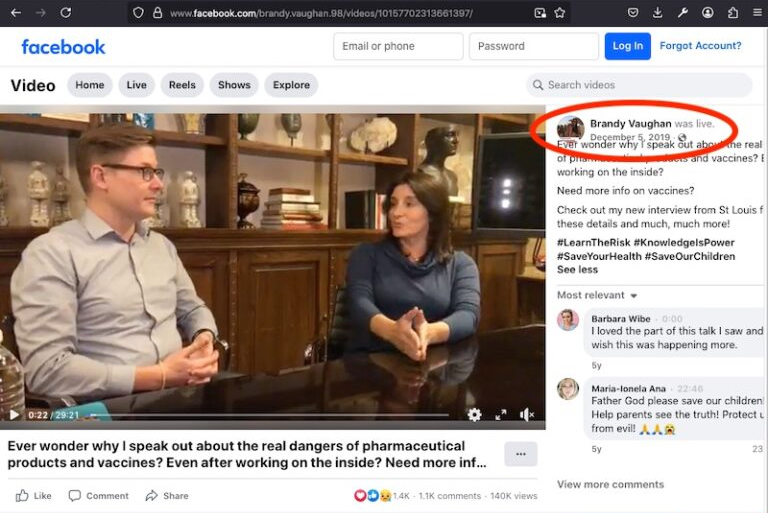768x513 pixels.
Task: Click the padlock site security icon
Action: [157, 13]
